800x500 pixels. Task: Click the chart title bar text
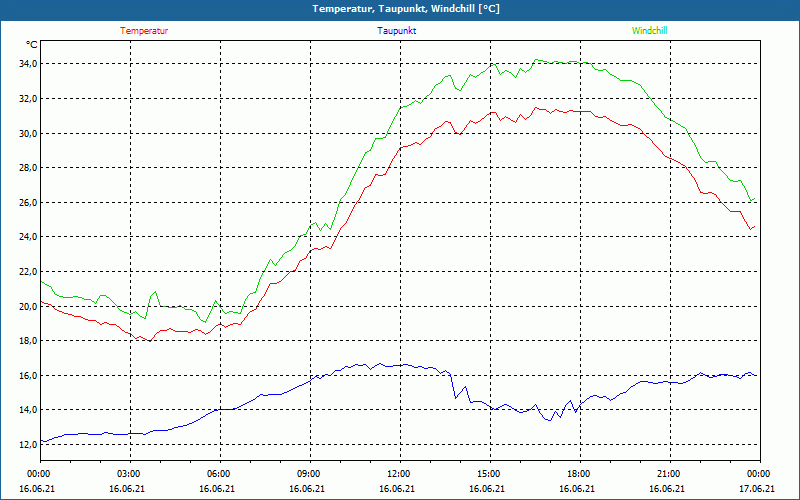406,9
